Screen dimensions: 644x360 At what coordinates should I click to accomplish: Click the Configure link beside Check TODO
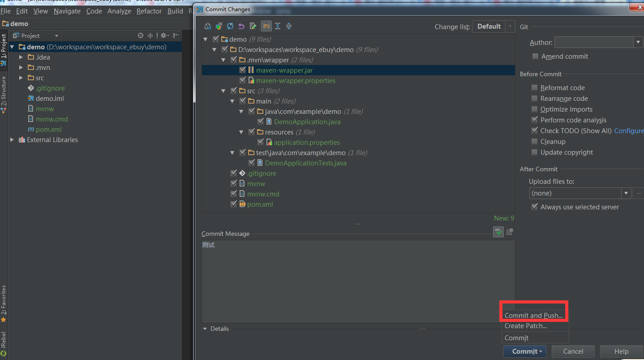(629, 130)
